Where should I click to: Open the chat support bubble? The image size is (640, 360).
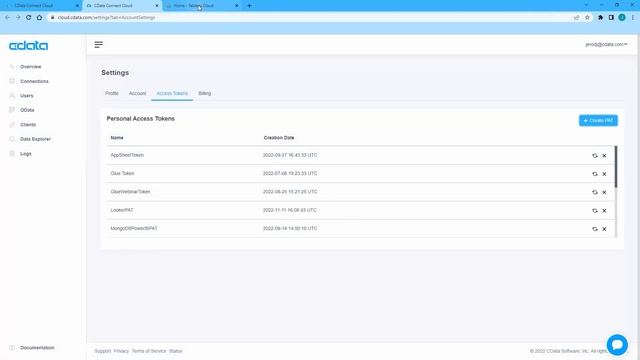coord(617,345)
